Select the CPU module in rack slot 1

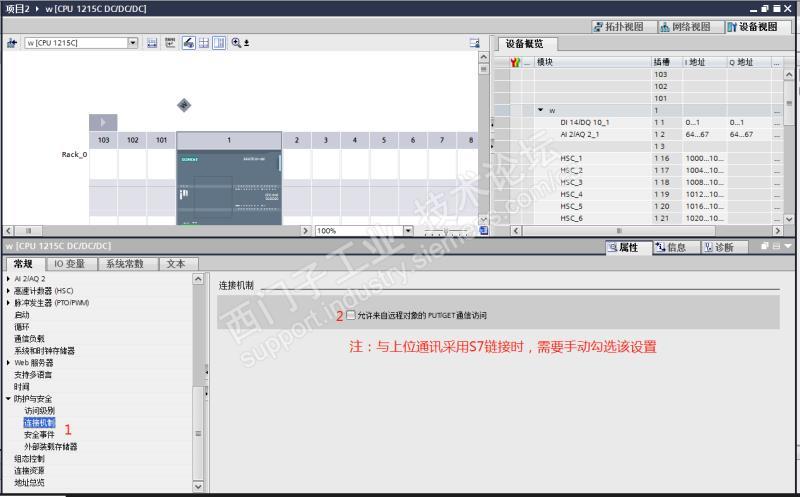(229, 187)
